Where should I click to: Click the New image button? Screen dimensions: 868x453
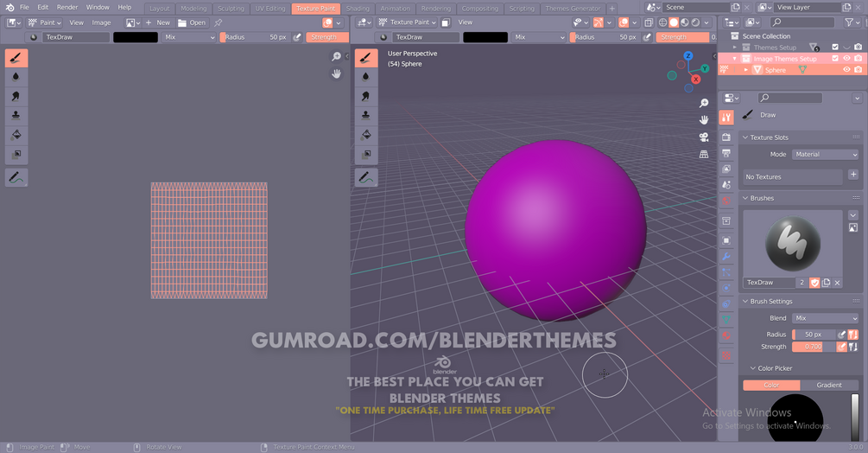point(158,22)
